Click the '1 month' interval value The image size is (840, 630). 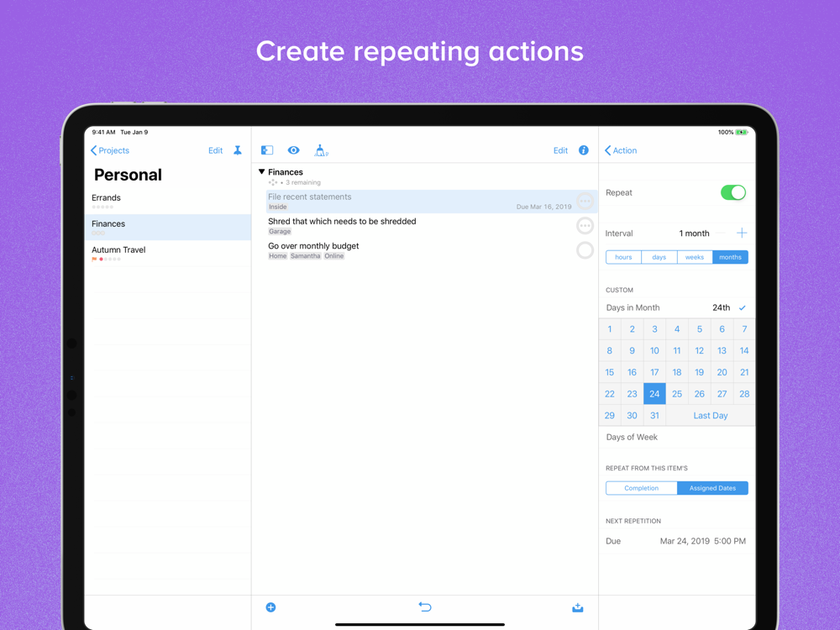(694, 233)
